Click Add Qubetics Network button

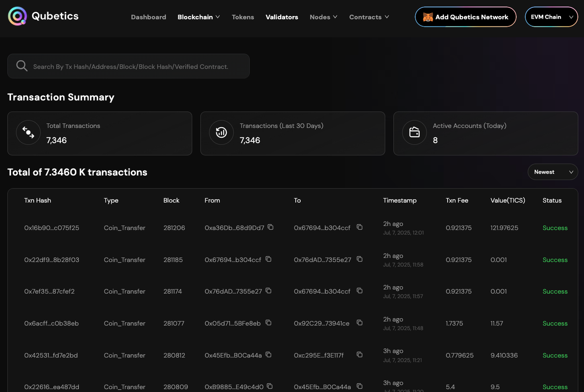pyautogui.click(x=466, y=17)
